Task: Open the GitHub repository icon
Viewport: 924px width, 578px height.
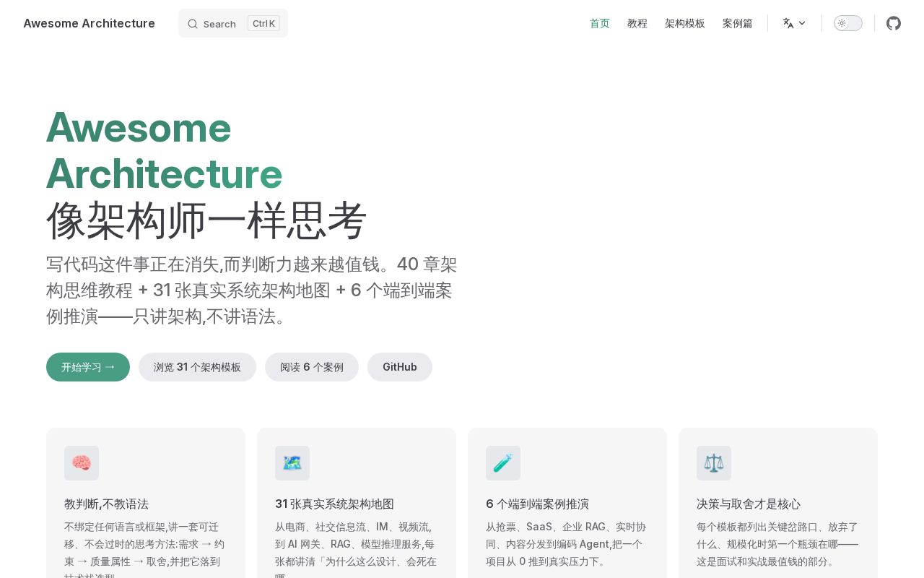Action: 894,23
